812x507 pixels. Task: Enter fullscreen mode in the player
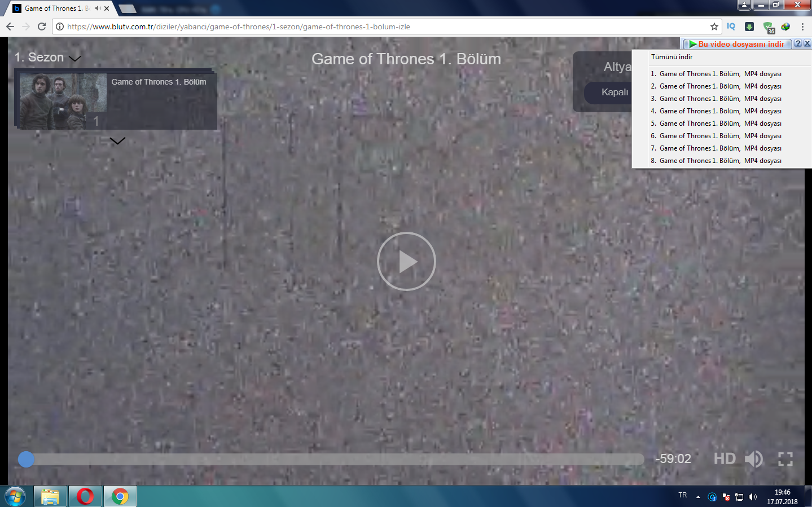click(785, 459)
